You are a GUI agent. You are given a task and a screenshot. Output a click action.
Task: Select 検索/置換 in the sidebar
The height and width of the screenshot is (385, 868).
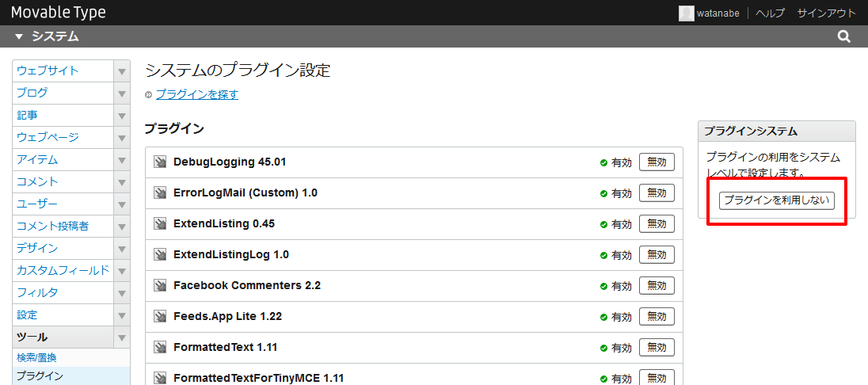[x=36, y=357]
